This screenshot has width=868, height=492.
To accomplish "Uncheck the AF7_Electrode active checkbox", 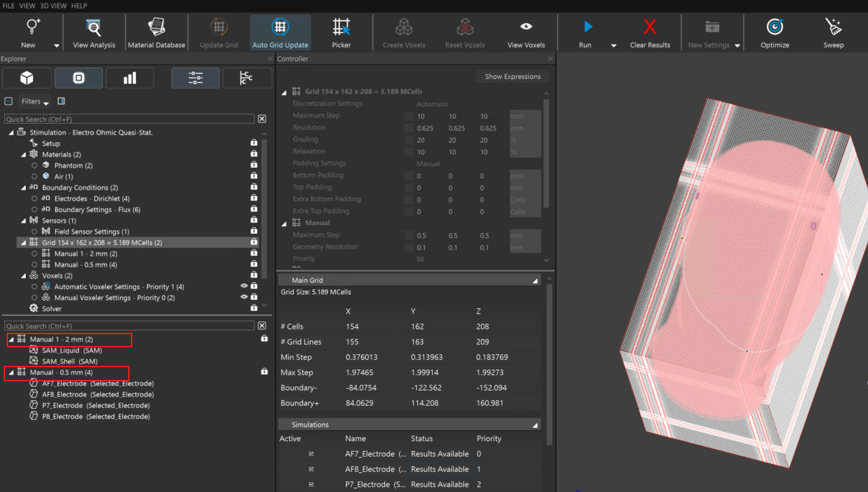I will pos(311,454).
